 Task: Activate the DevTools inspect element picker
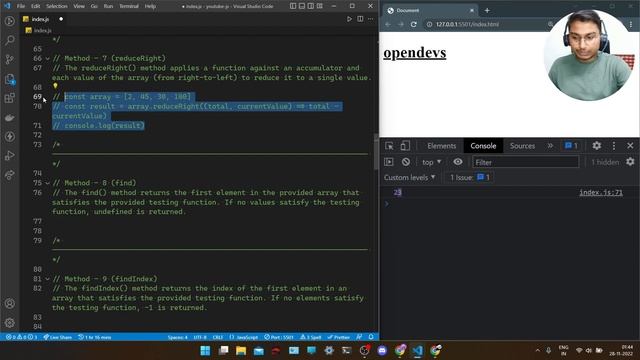point(389,146)
